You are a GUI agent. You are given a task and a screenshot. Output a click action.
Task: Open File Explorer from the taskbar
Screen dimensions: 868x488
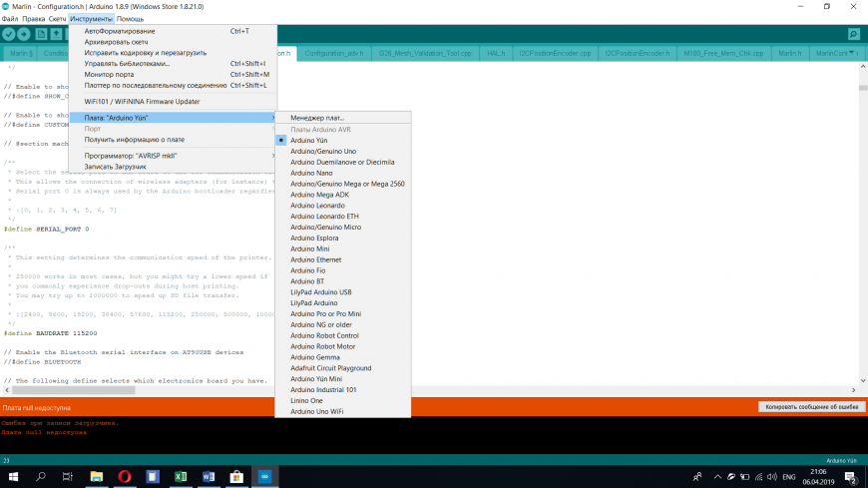(97, 477)
